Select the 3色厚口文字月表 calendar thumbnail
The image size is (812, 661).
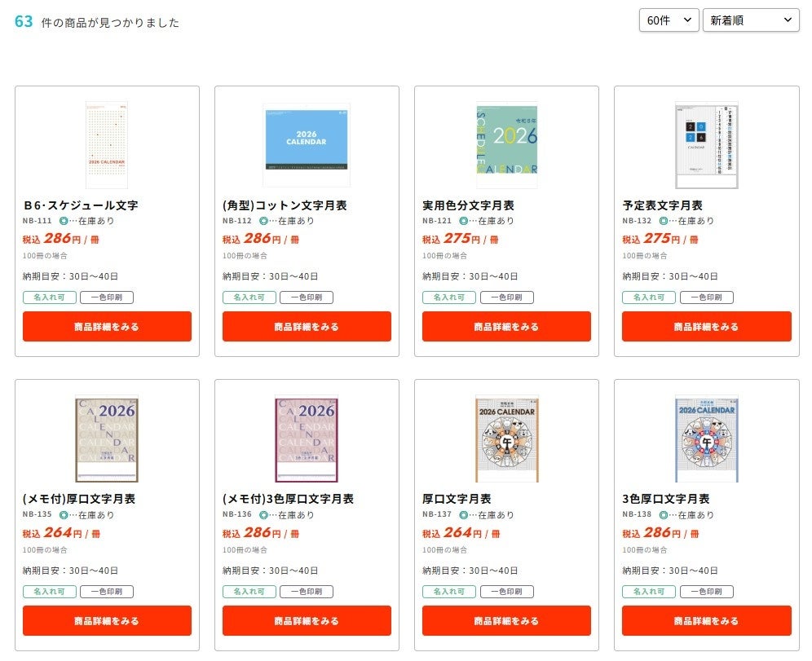pyautogui.click(x=706, y=438)
